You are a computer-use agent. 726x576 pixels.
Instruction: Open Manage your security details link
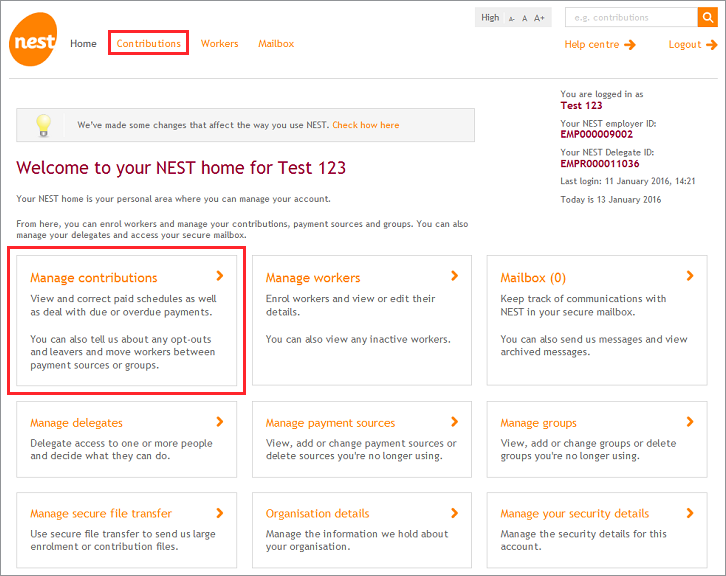pos(574,514)
